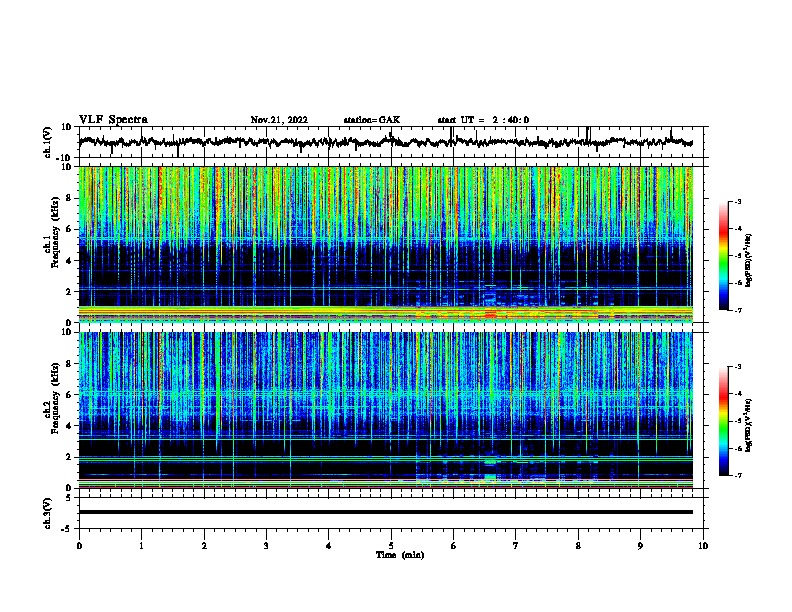Click time axis tick label "7"
Viewport: 792px width, 612px height.
[x=516, y=546]
